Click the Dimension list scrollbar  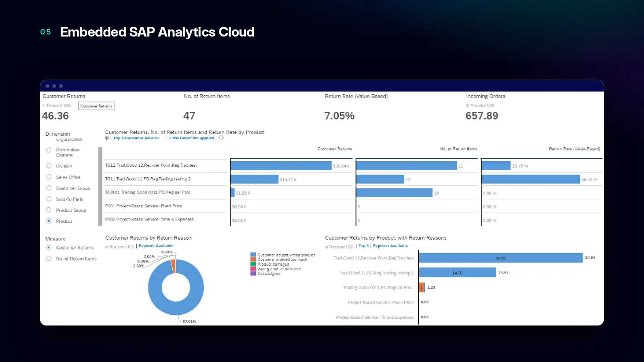100,186
